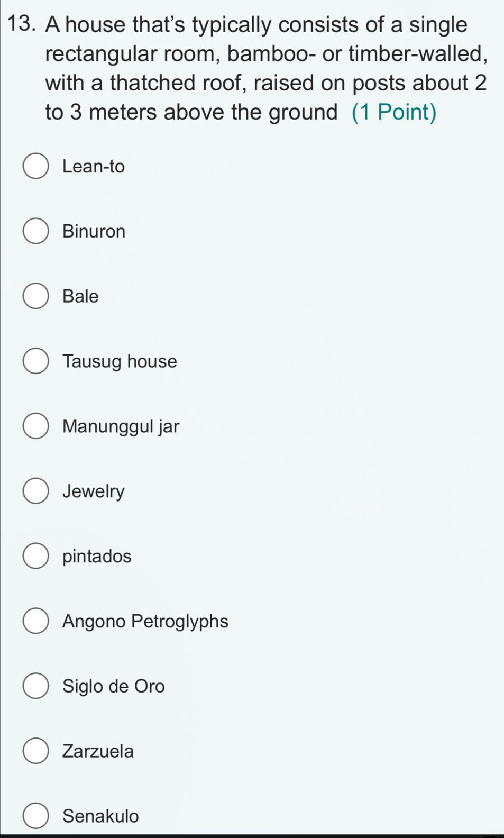
Task: Click the Lean-to label text
Action: tap(94, 167)
